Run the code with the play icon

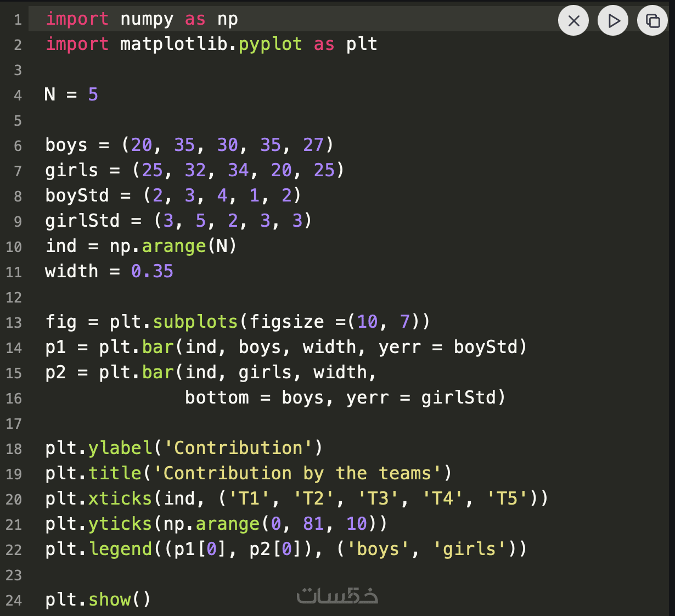click(x=613, y=21)
